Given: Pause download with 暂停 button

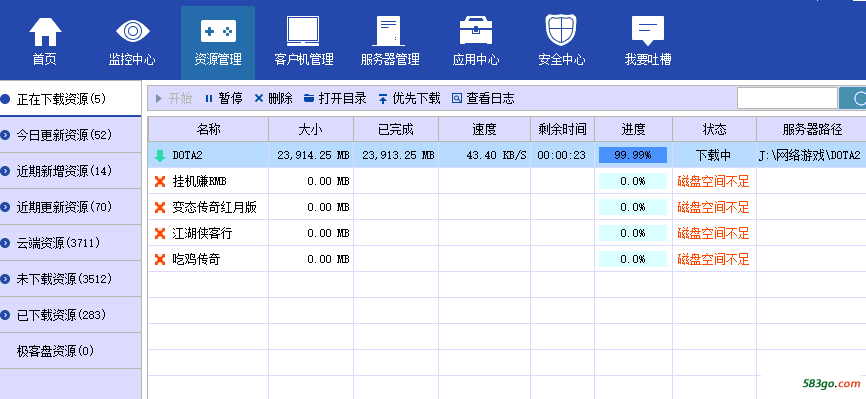Looking at the screenshot, I should [223, 99].
